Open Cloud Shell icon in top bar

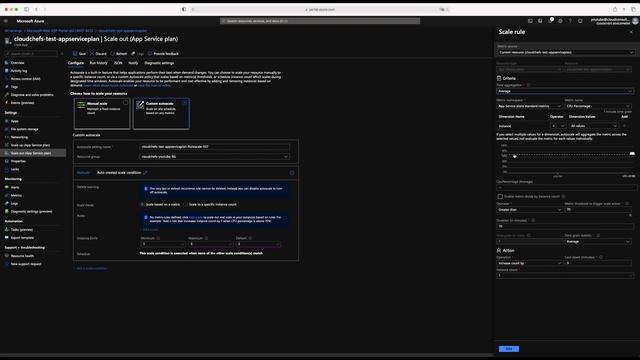click(530, 21)
